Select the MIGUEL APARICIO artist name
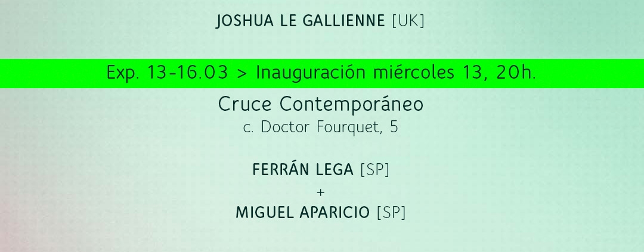This screenshot has width=644, height=252. (x=303, y=213)
